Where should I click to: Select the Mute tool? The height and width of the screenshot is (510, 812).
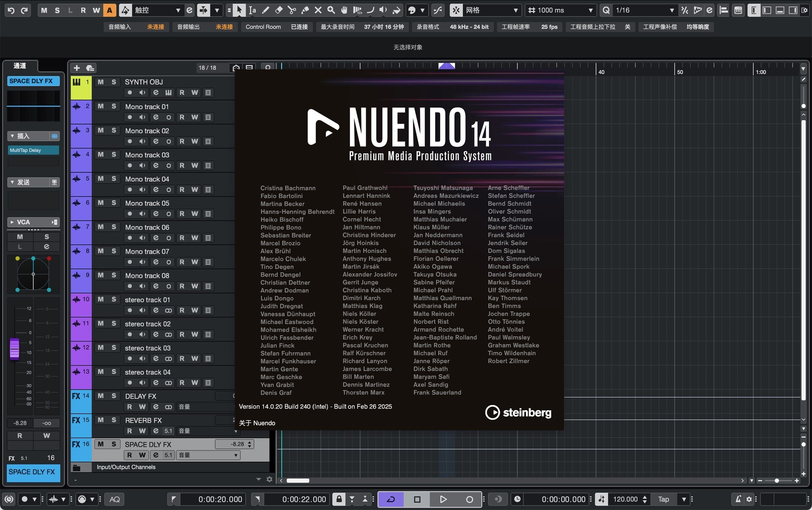click(318, 10)
